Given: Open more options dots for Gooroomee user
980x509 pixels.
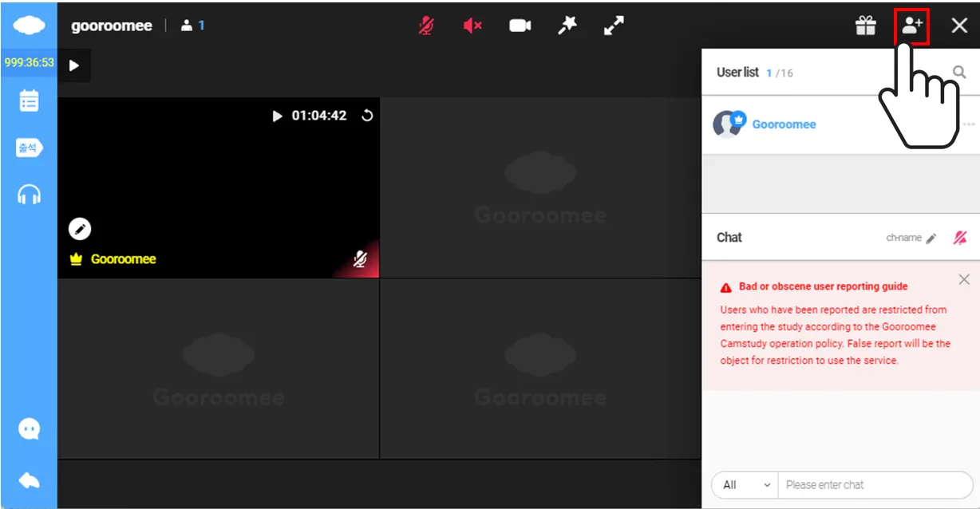Looking at the screenshot, I should (x=968, y=124).
